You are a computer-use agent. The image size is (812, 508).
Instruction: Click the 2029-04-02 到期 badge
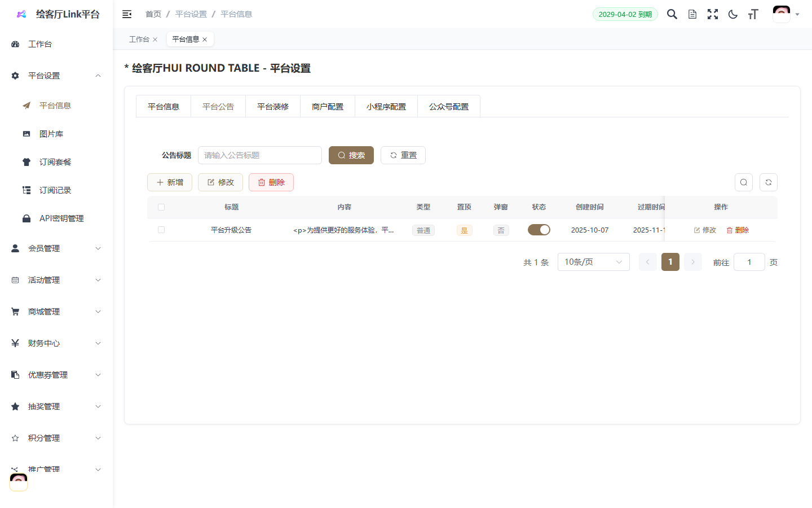pyautogui.click(x=625, y=14)
